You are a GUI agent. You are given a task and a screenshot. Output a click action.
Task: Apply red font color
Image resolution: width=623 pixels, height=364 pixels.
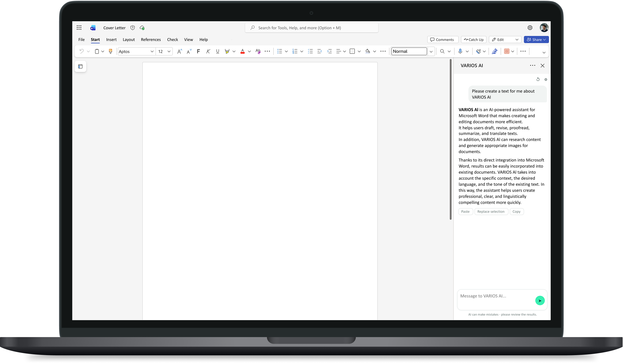pyautogui.click(x=242, y=51)
